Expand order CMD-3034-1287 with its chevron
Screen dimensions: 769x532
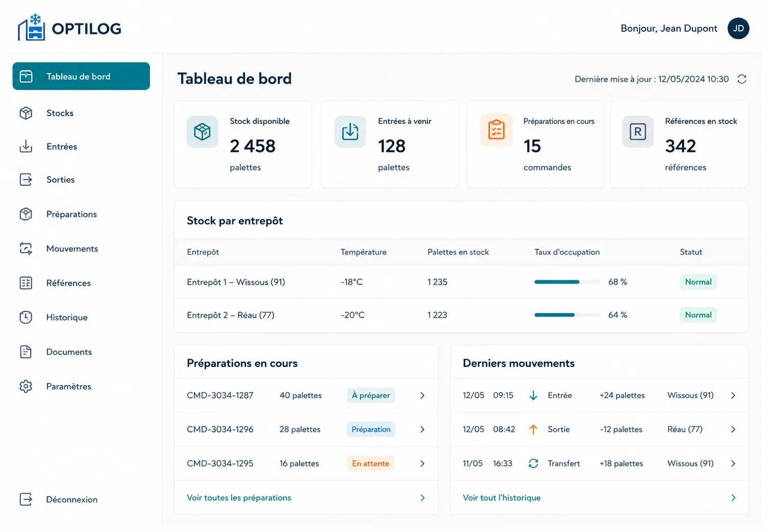pos(422,395)
